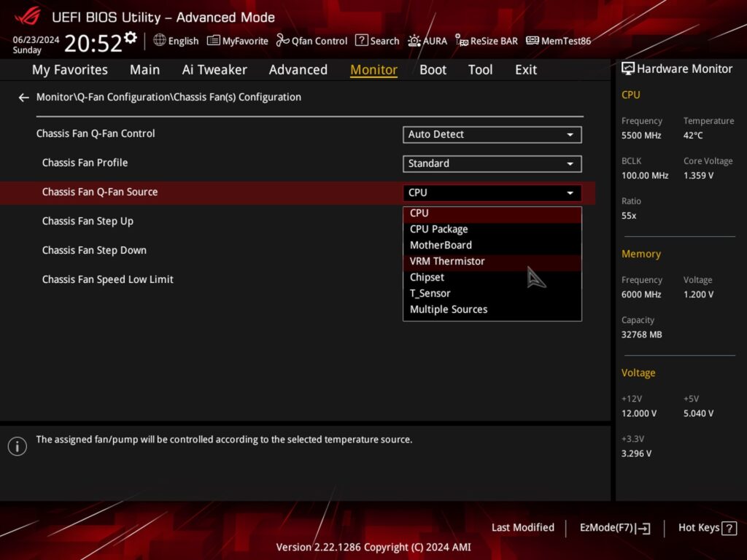
Task: Click Chassis Fan Q-Fan Source label
Action: tap(99, 192)
